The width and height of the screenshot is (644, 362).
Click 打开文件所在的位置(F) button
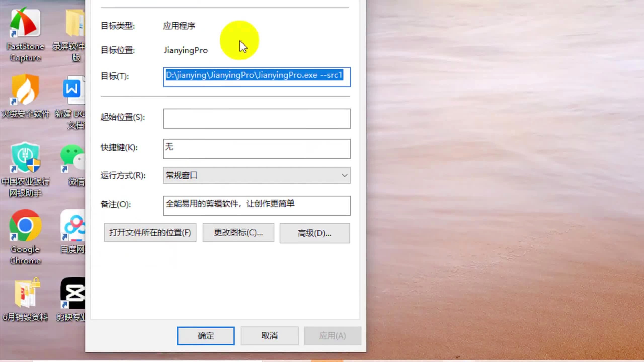click(x=150, y=233)
